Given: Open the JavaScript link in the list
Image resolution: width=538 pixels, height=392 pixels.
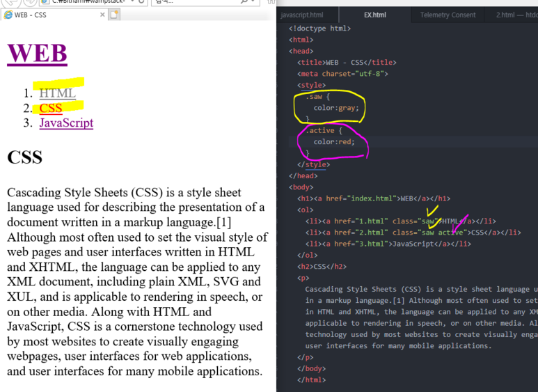Looking at the screenshot, I should [66, 123].
